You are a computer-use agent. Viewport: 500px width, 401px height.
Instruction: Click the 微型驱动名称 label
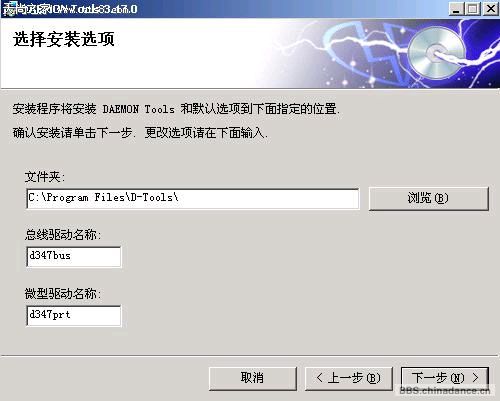tap(63, 294)
